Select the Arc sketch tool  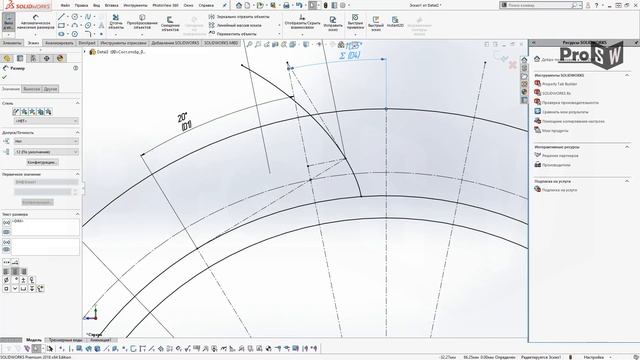pyautogui.click(x=75, y=25)
